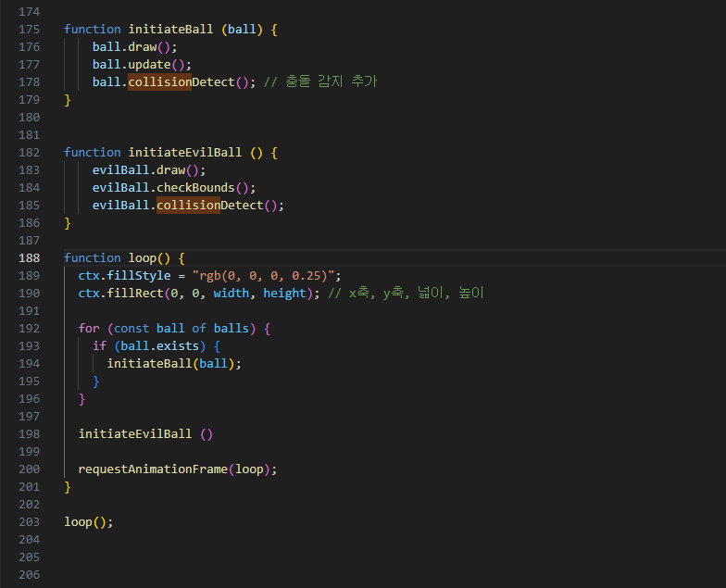Click 'width' argument on line 190
Image resolution: width=726 pixels, height=588 pixels.
coord(232,293)
